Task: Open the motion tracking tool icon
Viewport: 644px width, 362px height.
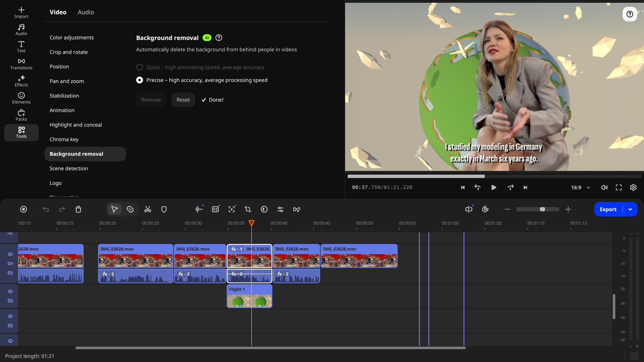Action: pos(232,209)
